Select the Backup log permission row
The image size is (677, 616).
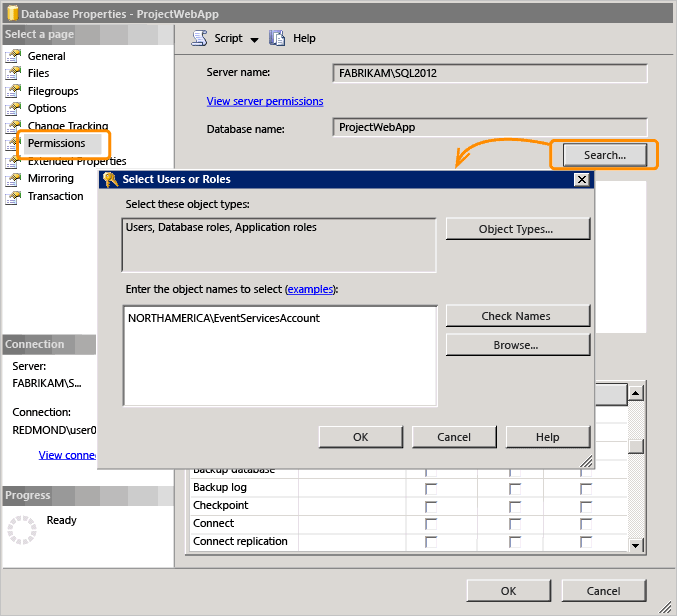tap(408, 488)
